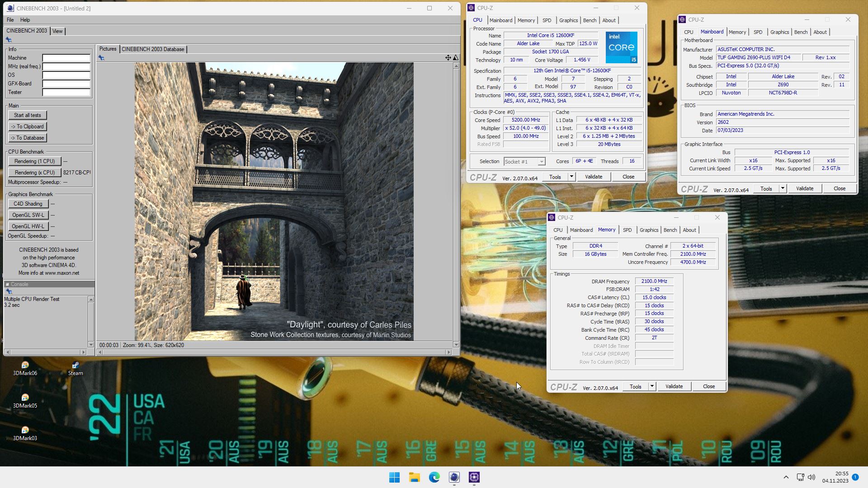Screen dimensions: 868x488
Task: Click the triangle icon above picture scrollbar
Action: click(456, 57)
